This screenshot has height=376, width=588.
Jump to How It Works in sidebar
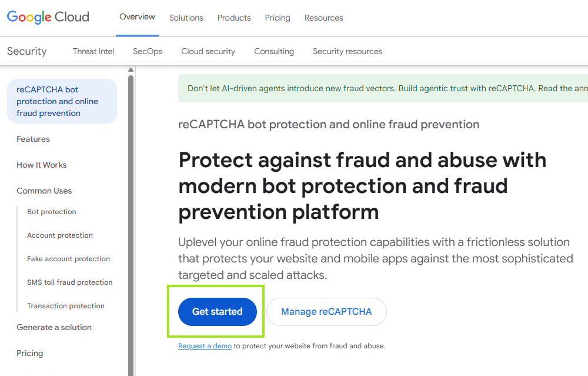tap(42, 165)
